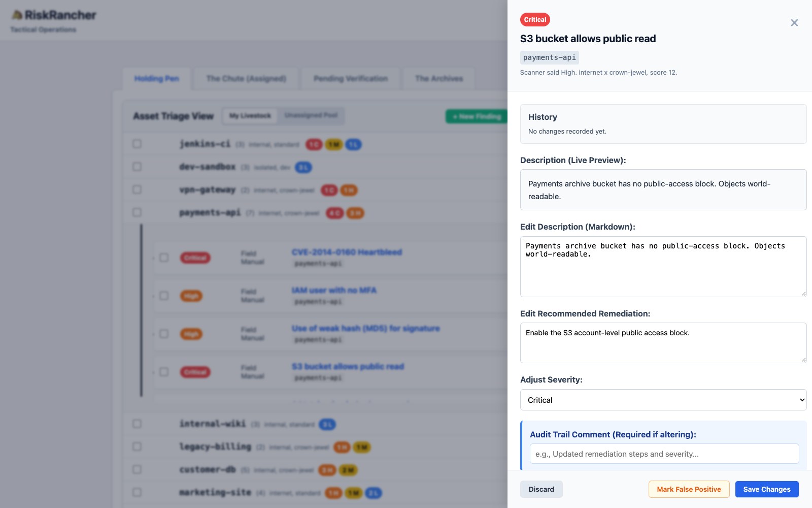Screen dimensions: 812x508
Task: Click the Description live preview box
Action: pos(663,189)
